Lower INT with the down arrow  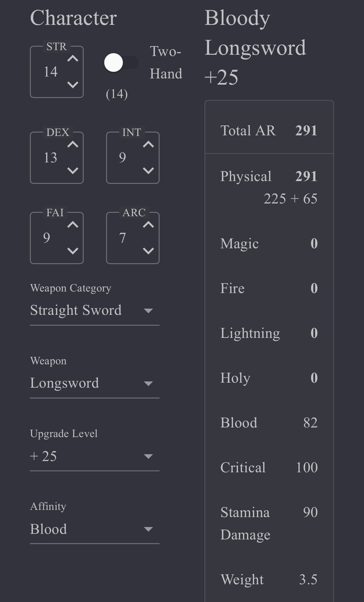coord(148,170)
